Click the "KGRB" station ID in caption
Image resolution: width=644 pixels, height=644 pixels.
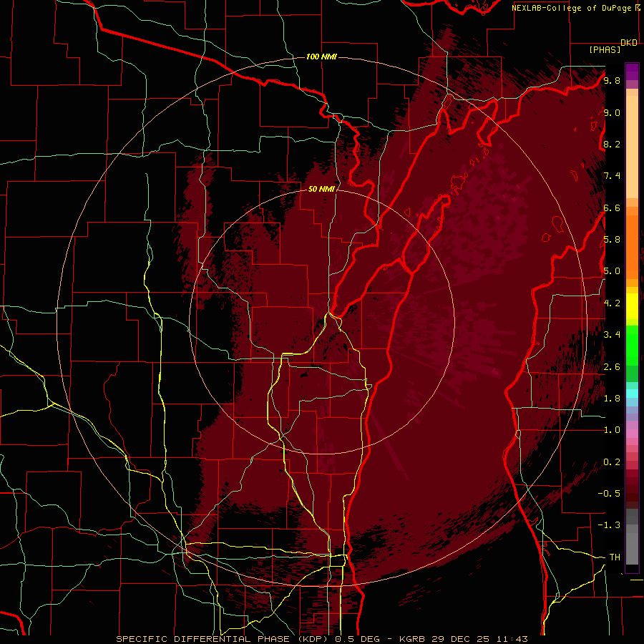[413, 639]
